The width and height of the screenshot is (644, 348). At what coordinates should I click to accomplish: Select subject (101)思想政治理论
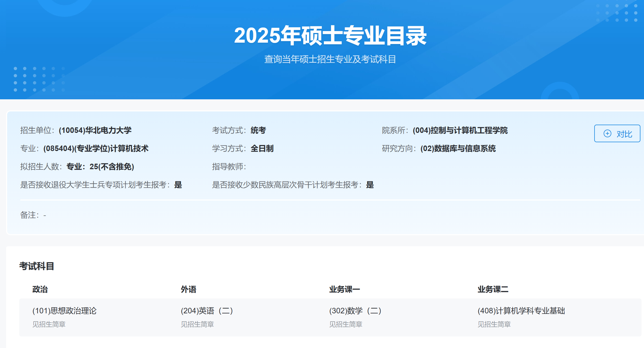(64, 311)
